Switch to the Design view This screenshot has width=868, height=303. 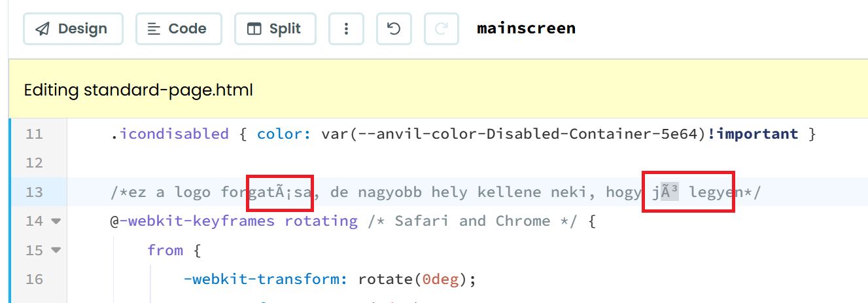[73, 29]
